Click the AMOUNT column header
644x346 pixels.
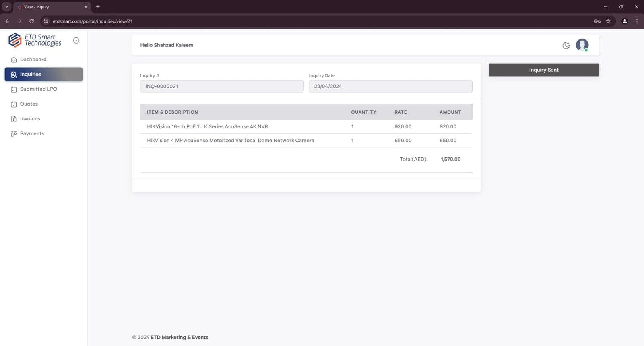coord(450,112)
